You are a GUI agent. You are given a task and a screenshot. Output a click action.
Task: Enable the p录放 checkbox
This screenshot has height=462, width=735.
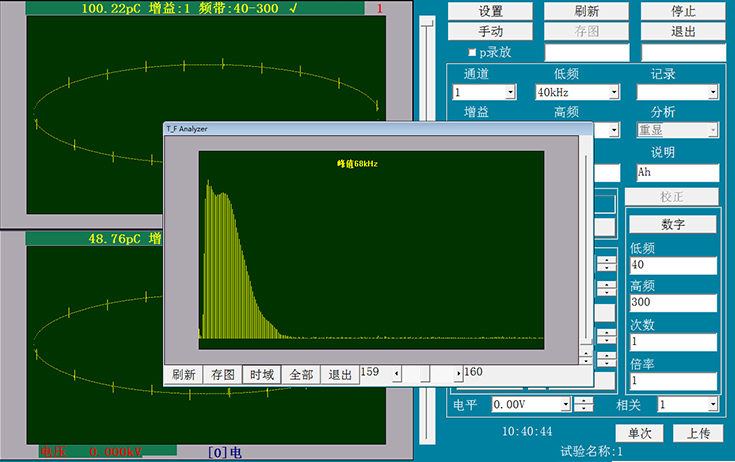tap(473, 52)
